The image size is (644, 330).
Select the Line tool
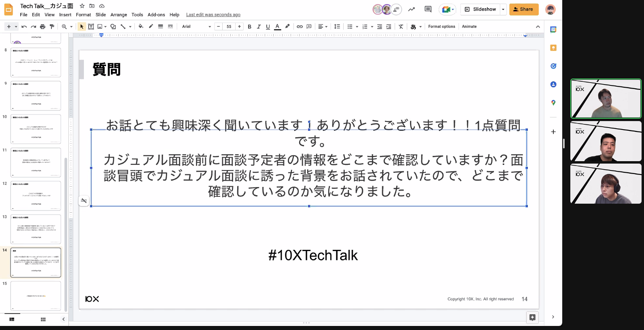click(x=123, y=27)
